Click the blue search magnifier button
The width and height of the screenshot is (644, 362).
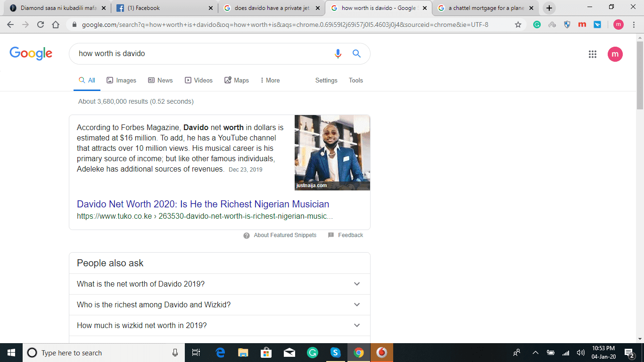pyautogui.click(x=356, y=54)
